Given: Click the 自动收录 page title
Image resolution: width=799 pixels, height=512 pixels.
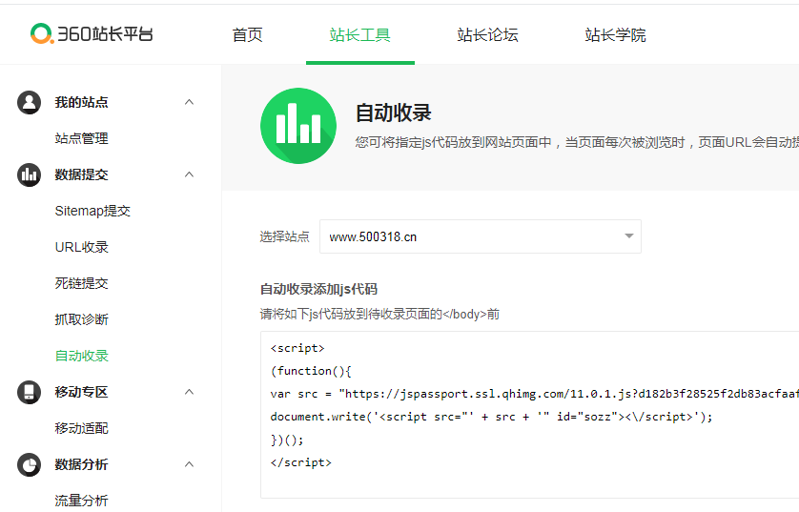Looking at the screenshot, I should [393, 113].
